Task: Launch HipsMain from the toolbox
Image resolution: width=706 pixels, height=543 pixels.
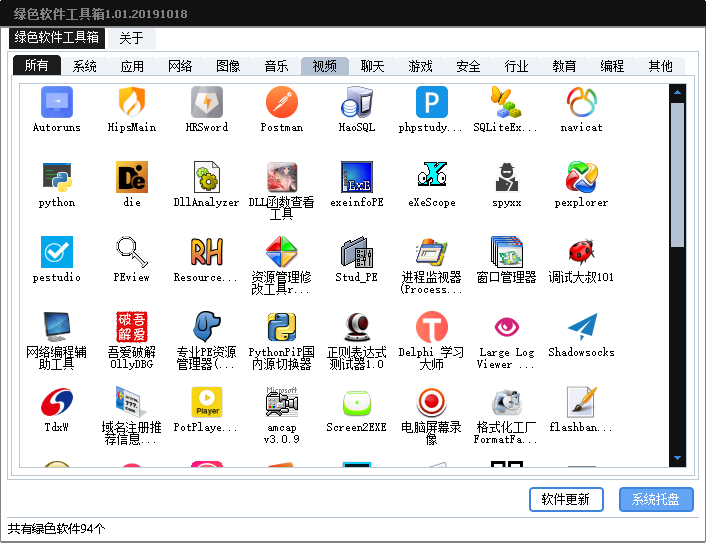Action: pos(131,102)
